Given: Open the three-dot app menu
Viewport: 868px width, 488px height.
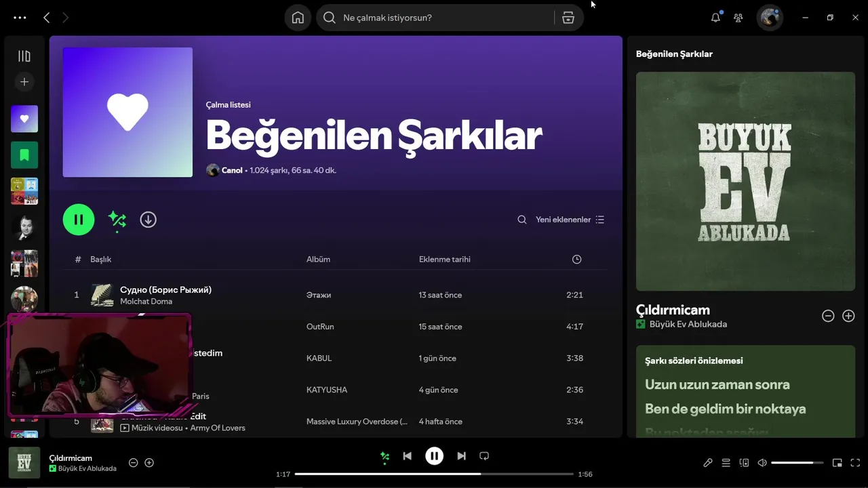Looking at the screenshot, I should pos(20,18).
